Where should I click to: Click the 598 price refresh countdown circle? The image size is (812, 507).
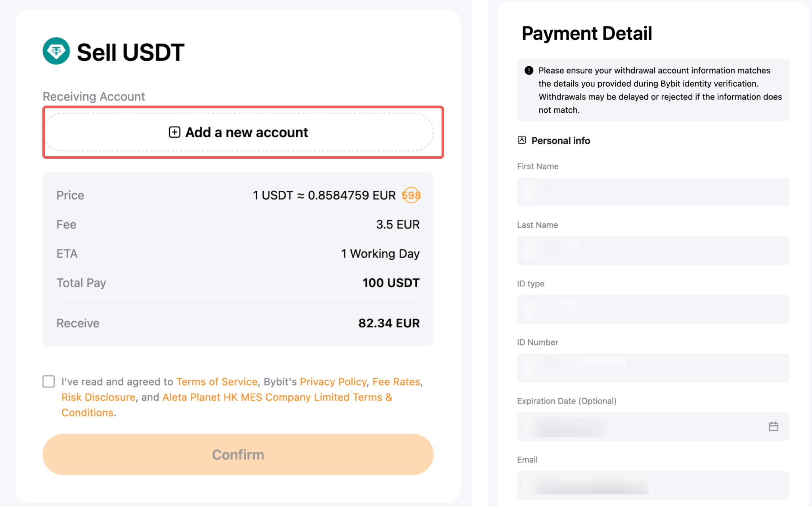[x=411, y=195]
